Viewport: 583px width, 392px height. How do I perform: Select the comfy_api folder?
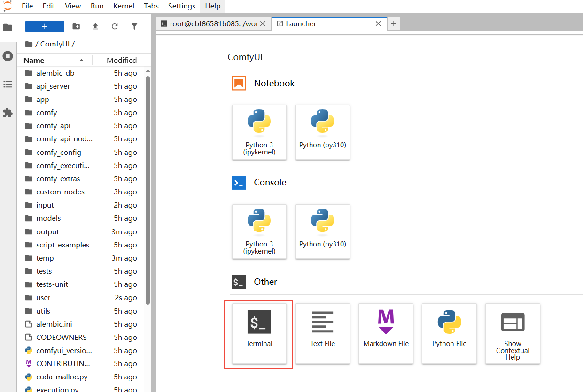(81, 126)
